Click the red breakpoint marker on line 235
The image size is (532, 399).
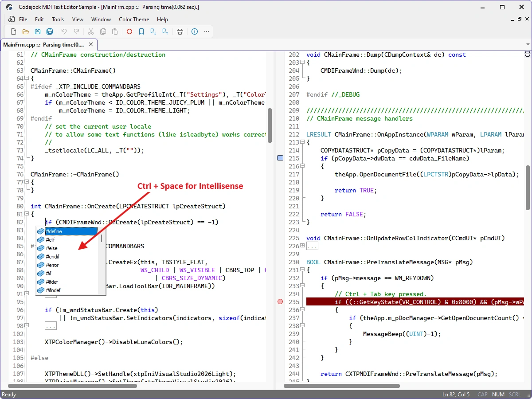pos(280,301)
